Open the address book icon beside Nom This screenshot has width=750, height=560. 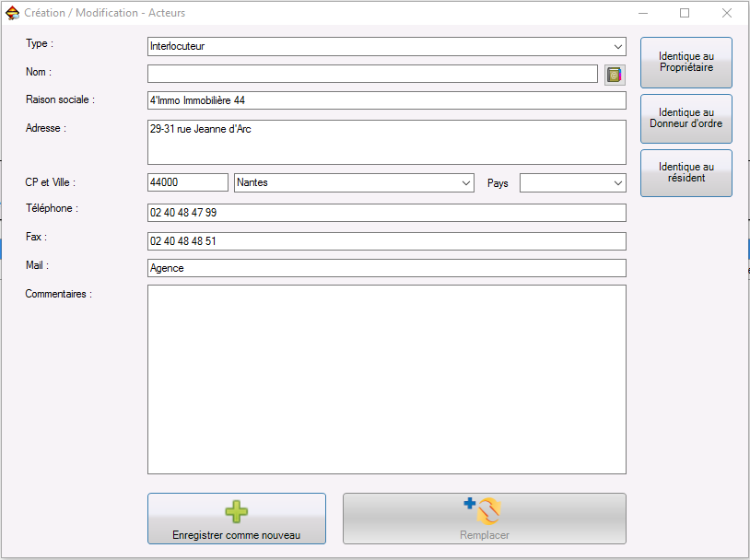click(615, 76)
